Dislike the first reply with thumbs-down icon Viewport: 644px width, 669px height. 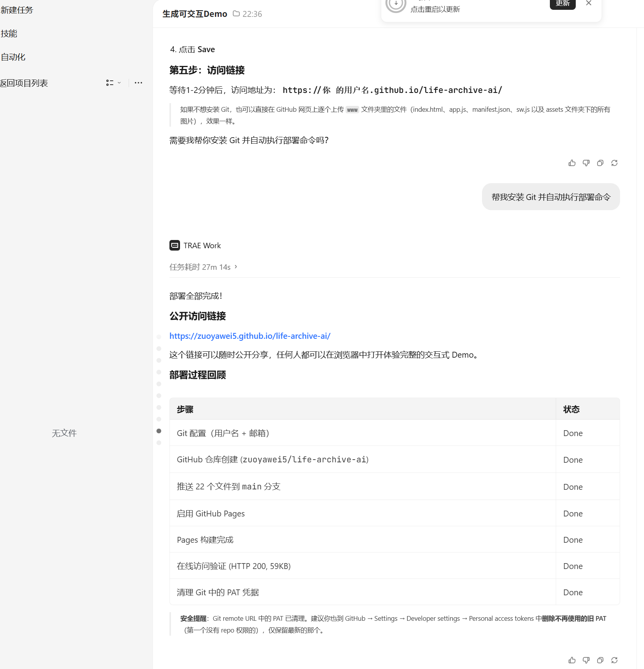(586, 163)
